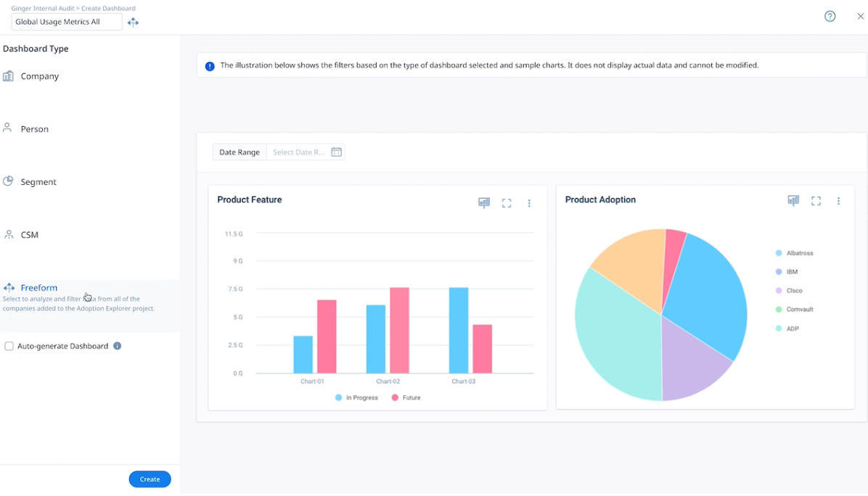
Task: Select the Segment dashboard type
Action: click(x=38, y=182)
